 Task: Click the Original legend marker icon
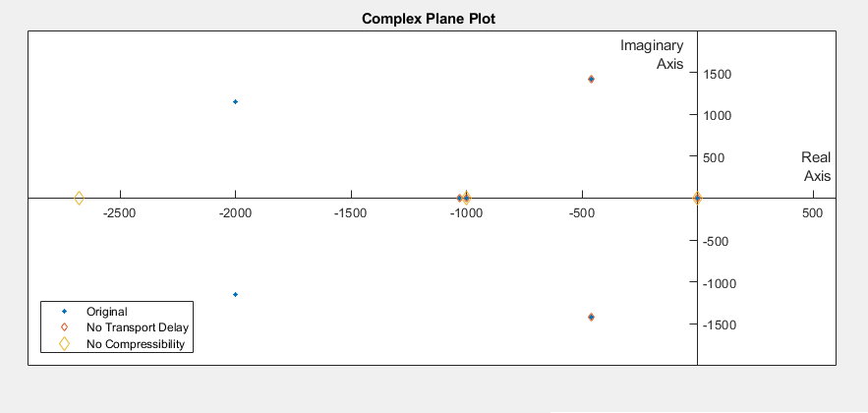pyautogui.click(x=64, y=312)
